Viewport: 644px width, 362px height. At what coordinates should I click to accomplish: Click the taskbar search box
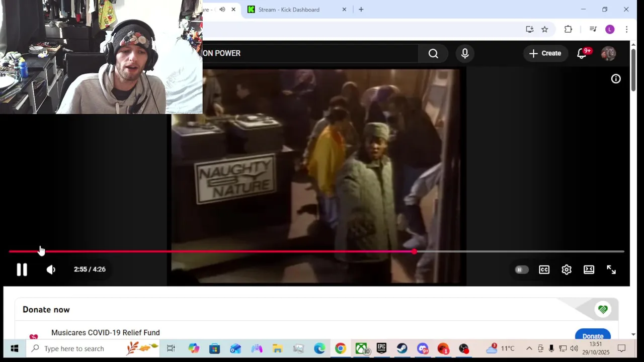pyautogui.click(x=92, y=348)
